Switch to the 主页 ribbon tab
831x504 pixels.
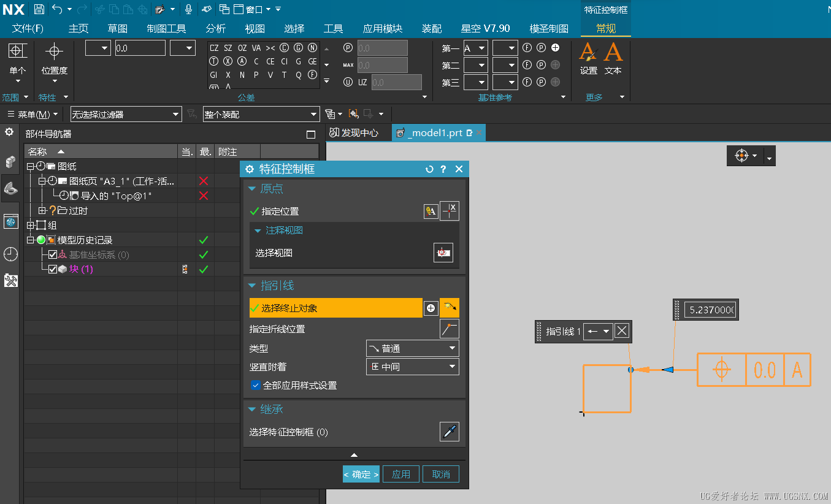tap(79, 28)
